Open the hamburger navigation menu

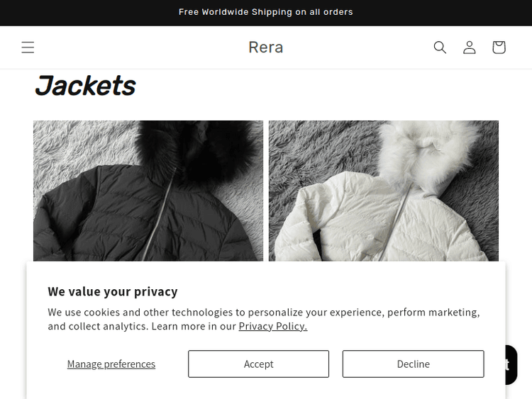coord(28,47)
